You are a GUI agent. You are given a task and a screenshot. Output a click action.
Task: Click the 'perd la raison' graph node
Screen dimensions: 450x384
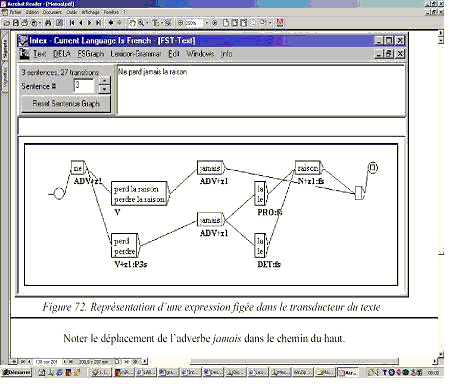(139, 194)
